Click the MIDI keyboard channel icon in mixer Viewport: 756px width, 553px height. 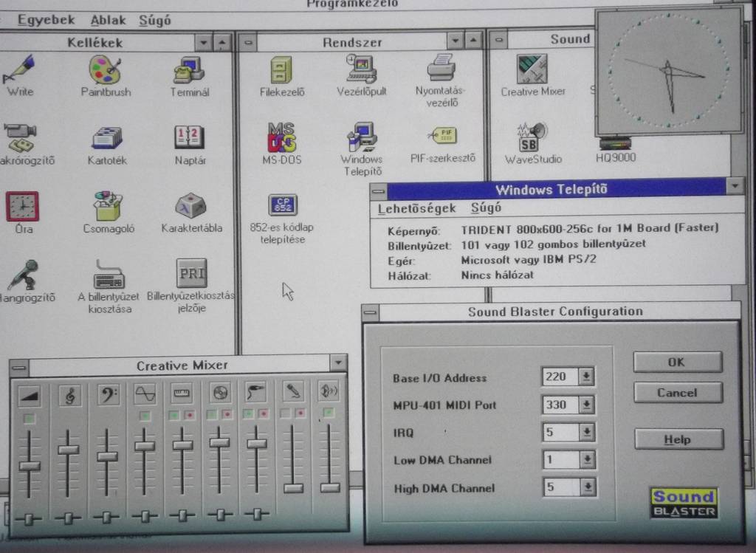point(182,394)
